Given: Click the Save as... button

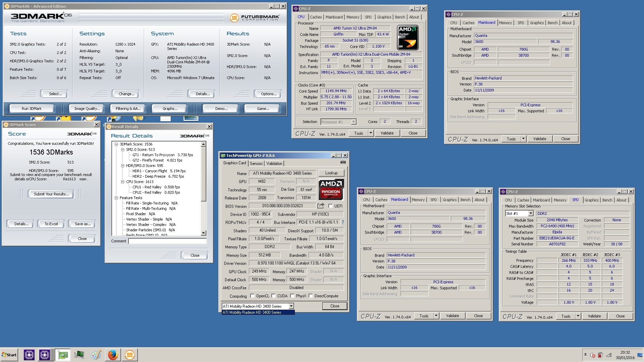Looking at the screenshot, I should (x=83, y=224).
